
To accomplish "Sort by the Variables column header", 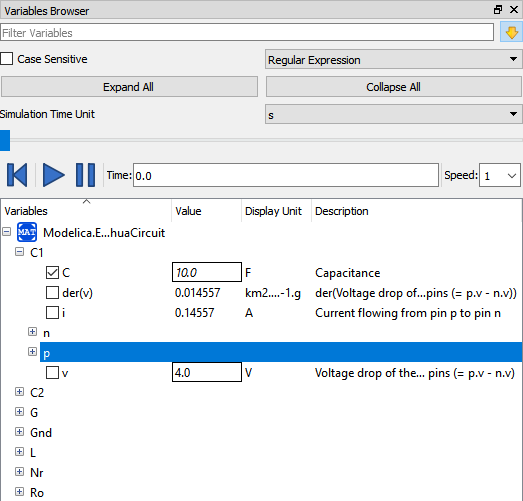I will tap(86, 211).
